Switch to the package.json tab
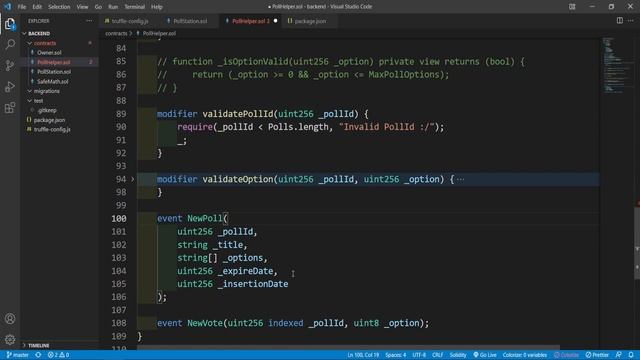Viewport: 640px width, 360px height. [x=310, y=21]
